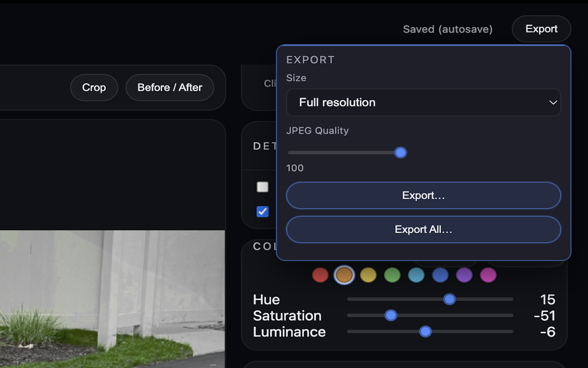Click the Saturation value -51
Screen dimensions: 588x368
coord(544,316)
